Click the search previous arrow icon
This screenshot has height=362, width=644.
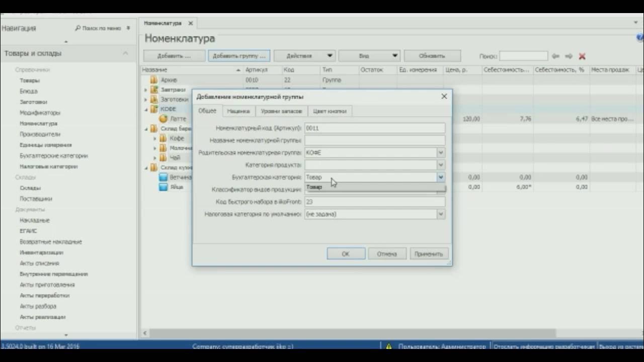[x=556, y=56]
